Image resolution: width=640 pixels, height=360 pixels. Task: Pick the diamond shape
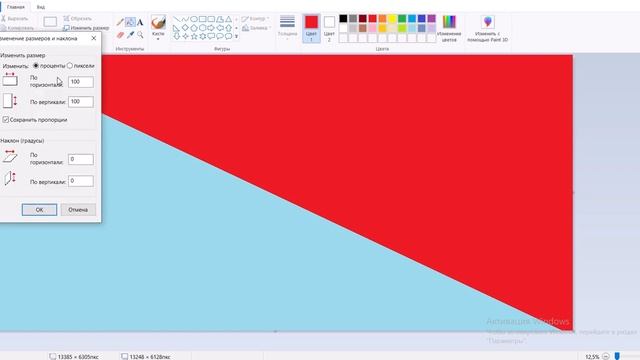[185, 28]
